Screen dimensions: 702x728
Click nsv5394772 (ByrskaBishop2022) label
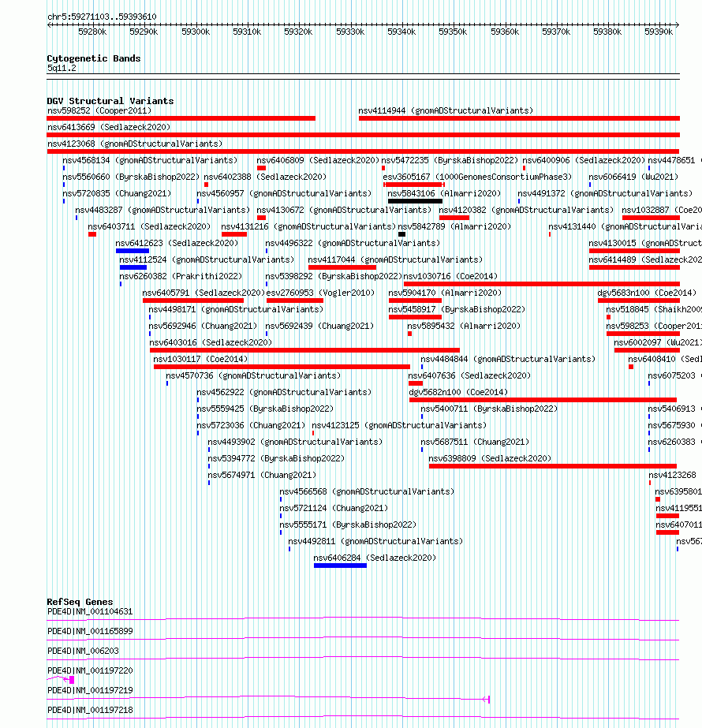(x=276, y=459)
